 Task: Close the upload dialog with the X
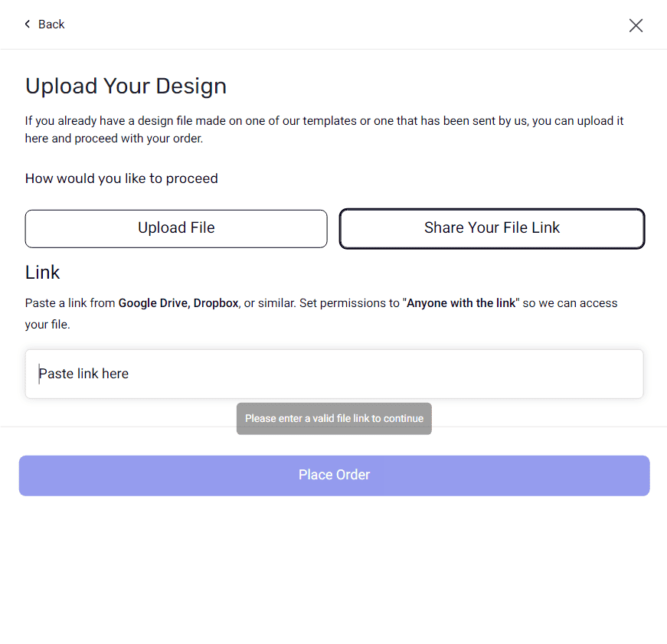636,25
